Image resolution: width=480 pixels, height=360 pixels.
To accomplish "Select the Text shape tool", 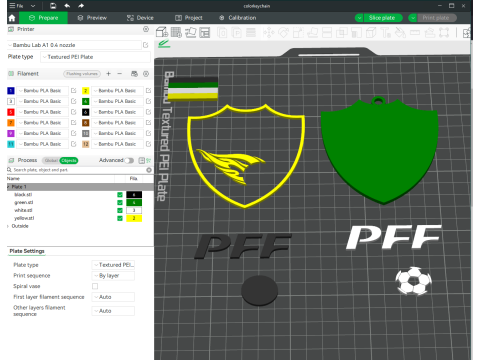I will 385,33.
